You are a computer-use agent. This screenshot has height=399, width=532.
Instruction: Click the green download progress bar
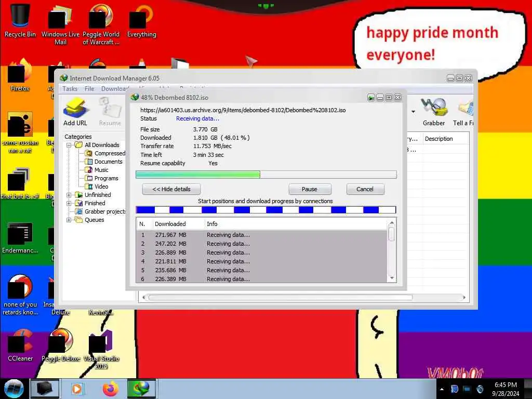click(x=266, y=175)
